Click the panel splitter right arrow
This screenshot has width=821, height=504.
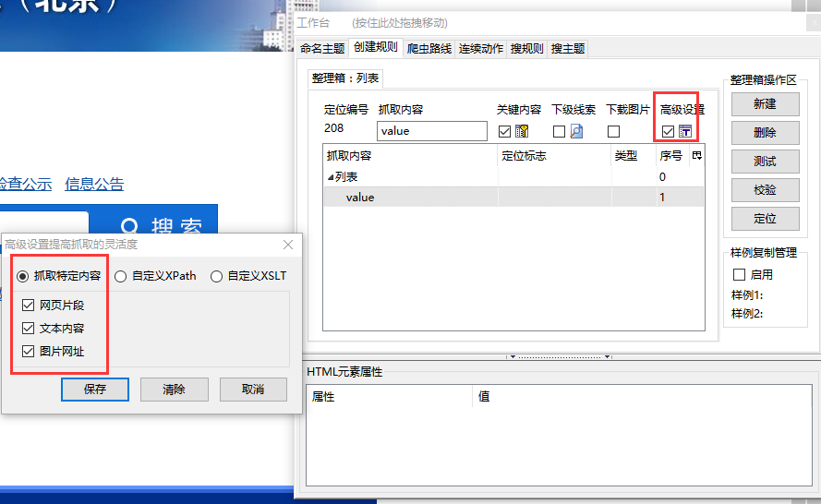click(x=607, y=357)
